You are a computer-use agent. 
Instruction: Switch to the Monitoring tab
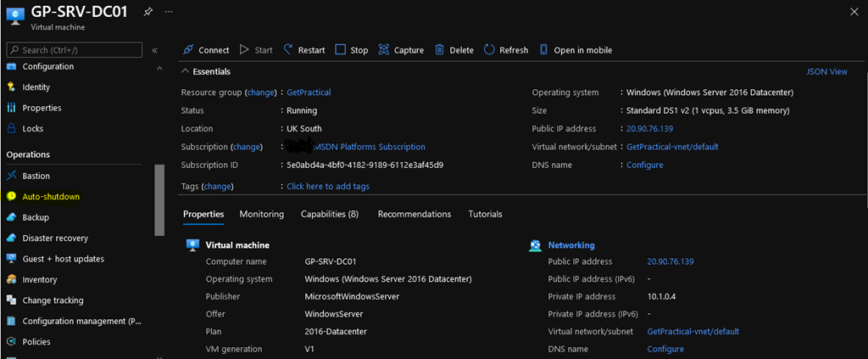(x=261, y=214)
